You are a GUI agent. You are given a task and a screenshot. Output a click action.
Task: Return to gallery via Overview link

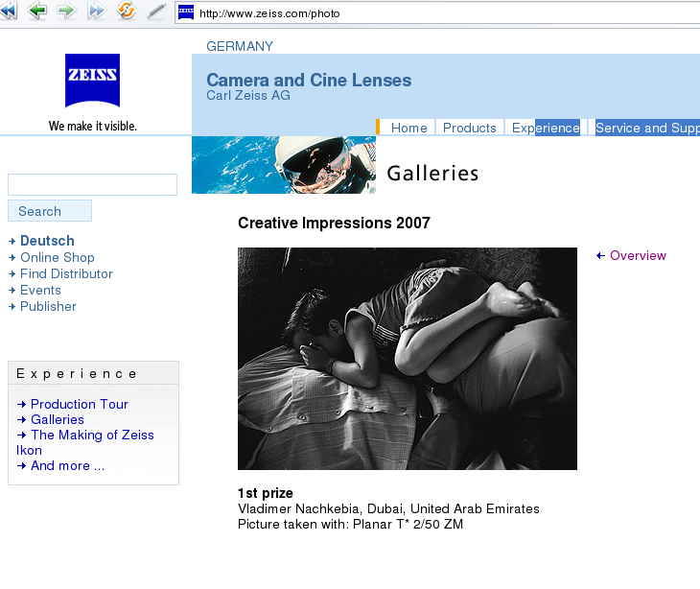tap(638, 255)
